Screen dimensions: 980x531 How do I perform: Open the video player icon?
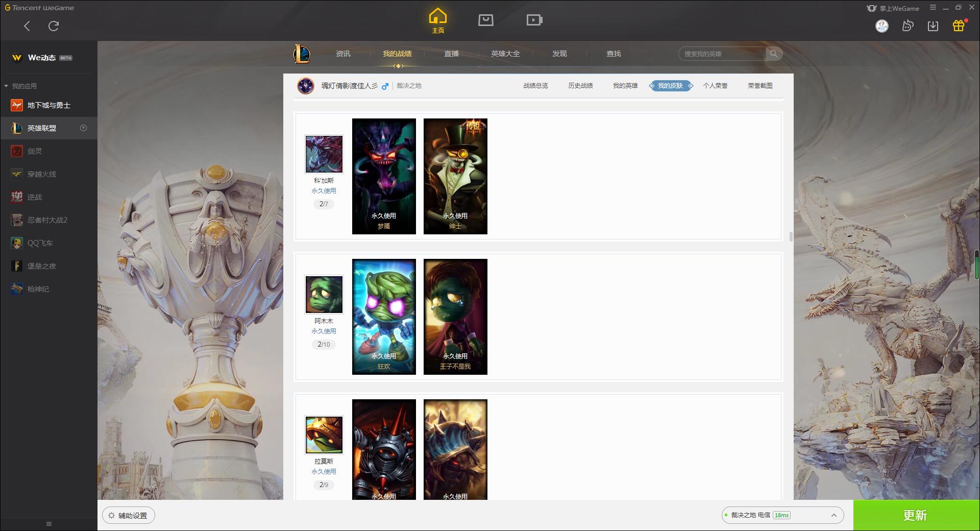(x=534, y=20)
